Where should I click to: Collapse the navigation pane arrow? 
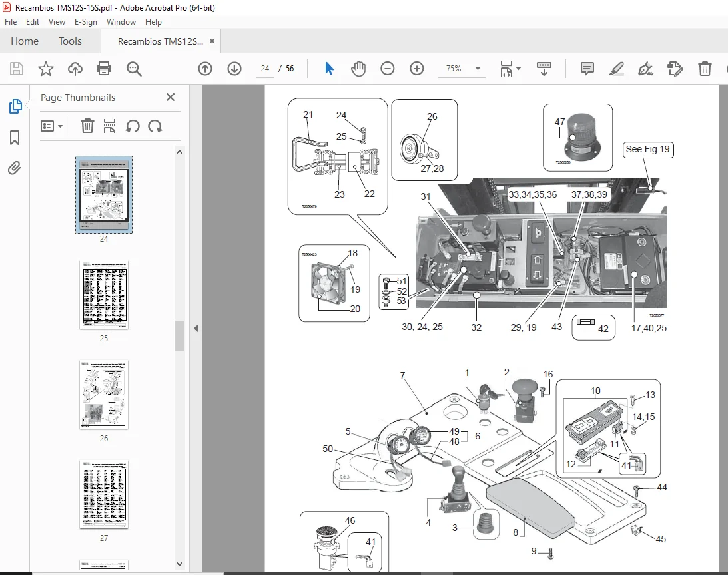[196, 329]
